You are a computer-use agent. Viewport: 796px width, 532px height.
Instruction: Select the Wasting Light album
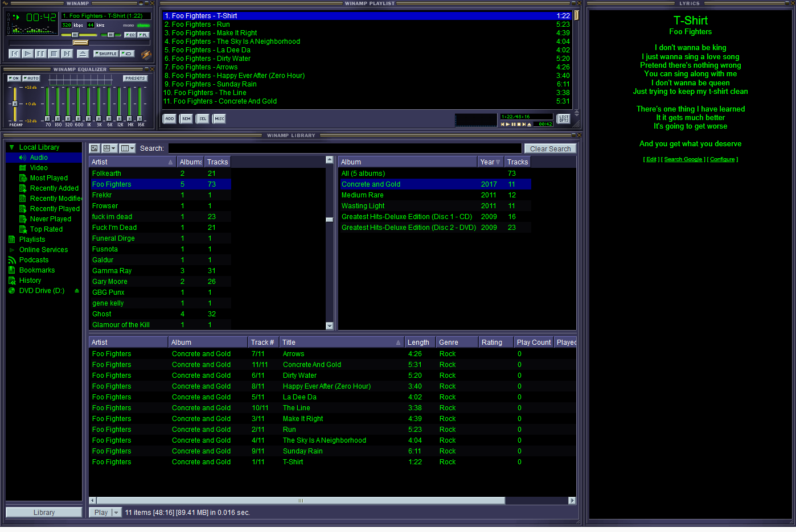click(x=436, y=206)
